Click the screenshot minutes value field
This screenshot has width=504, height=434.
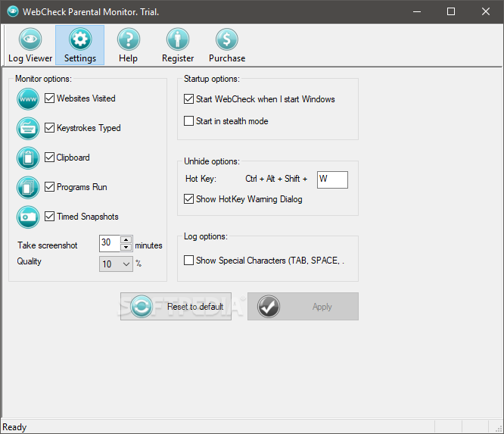110,244
